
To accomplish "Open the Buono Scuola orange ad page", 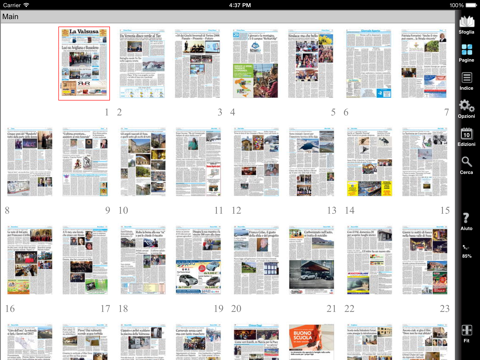I will pos(311,342).
